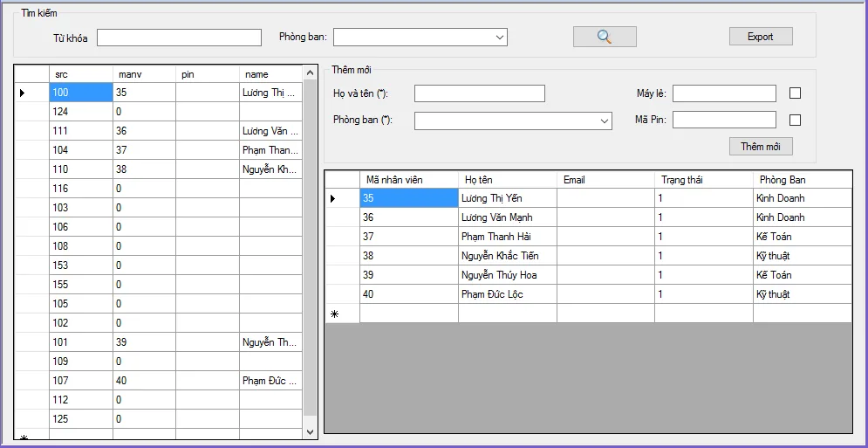Click the Export button
This screenshot has width=868, height=448.
click(x=761, y=37)
